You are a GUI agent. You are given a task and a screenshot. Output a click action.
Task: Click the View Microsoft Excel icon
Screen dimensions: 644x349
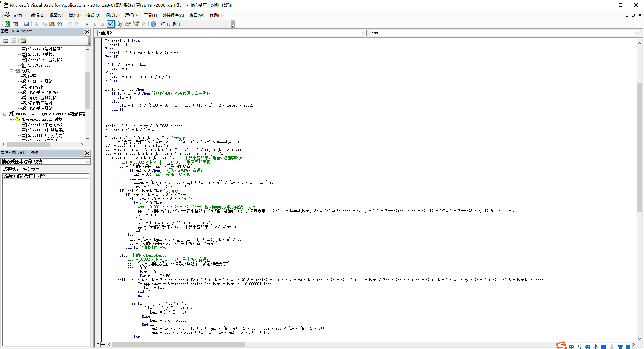pos(7,24)
